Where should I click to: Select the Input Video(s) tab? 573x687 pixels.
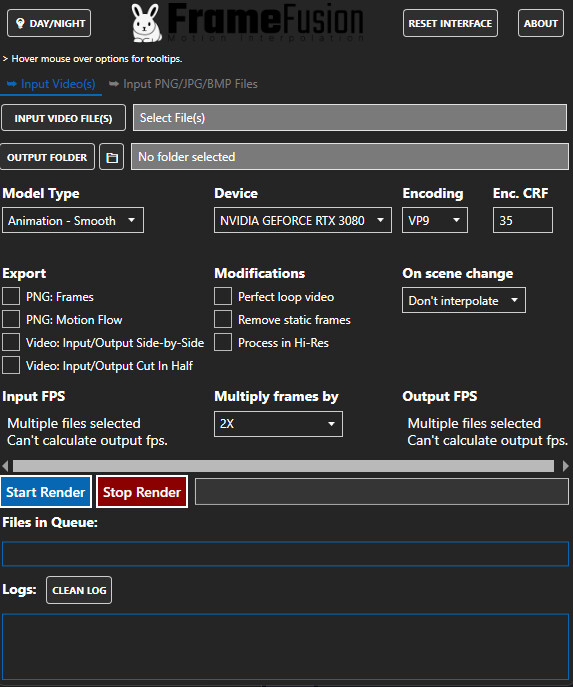(51, 84)
